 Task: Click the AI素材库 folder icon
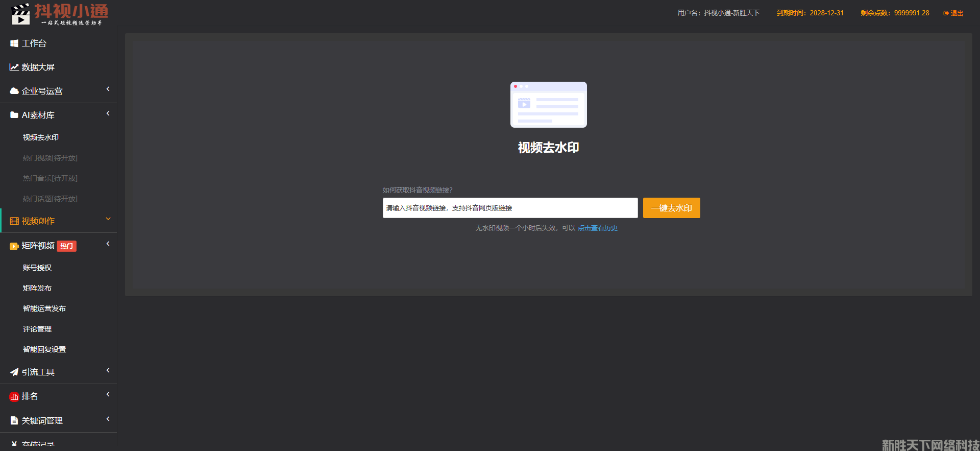14,115
